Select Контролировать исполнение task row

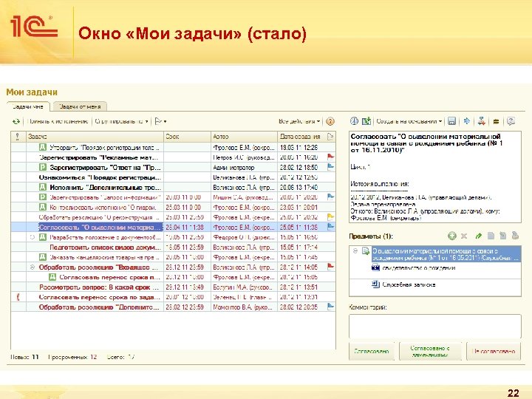(x=173, y=208)
